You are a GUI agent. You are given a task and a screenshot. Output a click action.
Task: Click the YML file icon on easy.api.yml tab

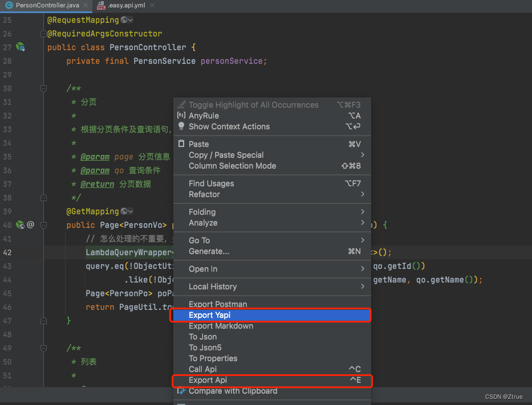coord(101,6)
